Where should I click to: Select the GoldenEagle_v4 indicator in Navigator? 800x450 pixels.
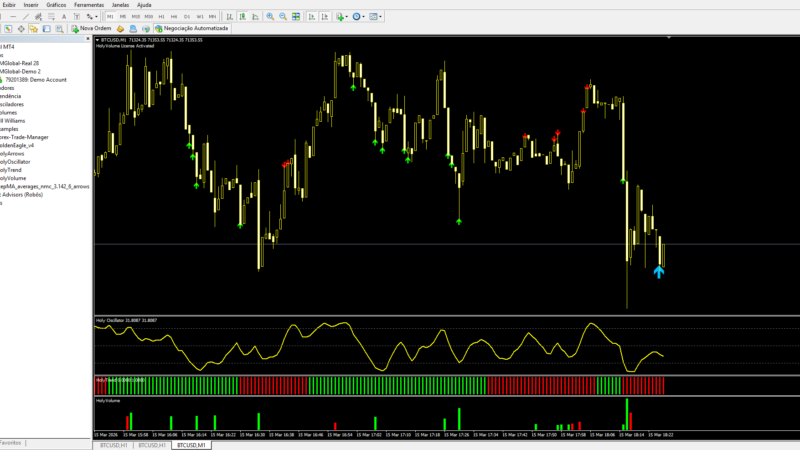pyautogui.click(x=17, y=145)
